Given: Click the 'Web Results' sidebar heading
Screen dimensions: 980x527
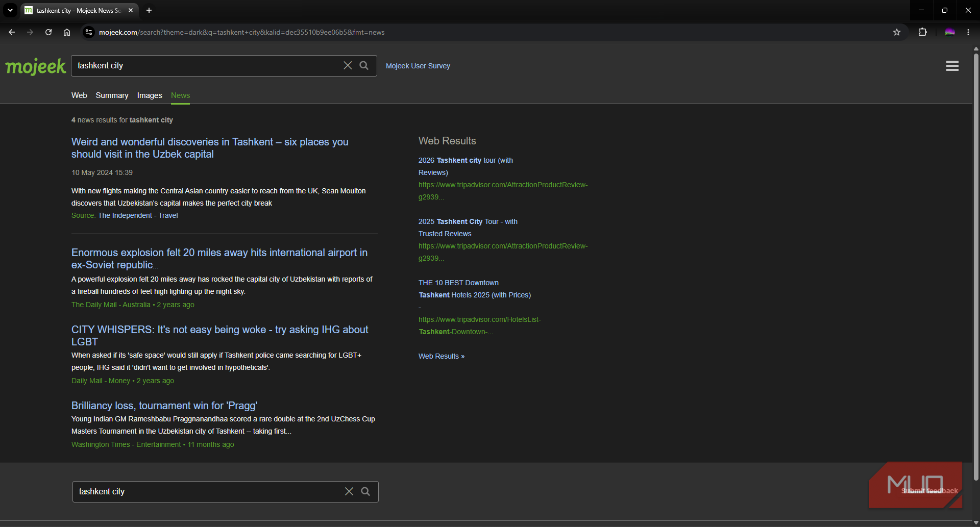Looking at the screenshot, I should point(447,141).
